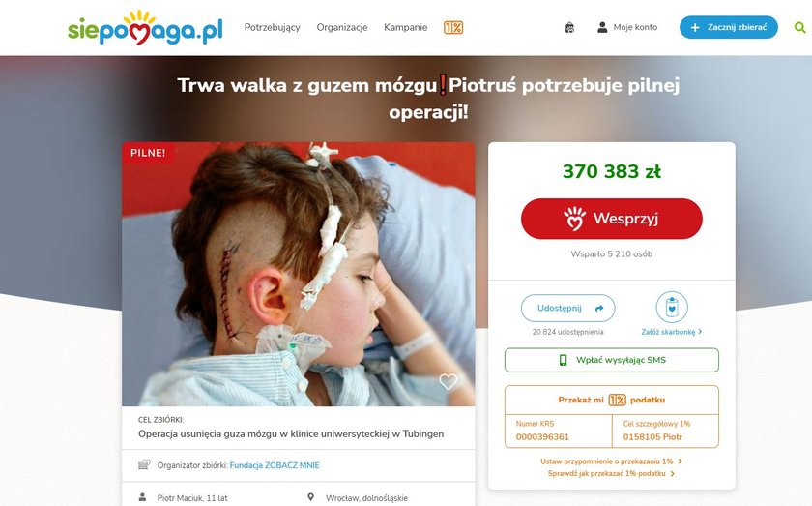Image resolution: width=812 pixels, height=506 pixels.
Task: Share the fundraiser with Udostępnij
Action: point(568,308)
